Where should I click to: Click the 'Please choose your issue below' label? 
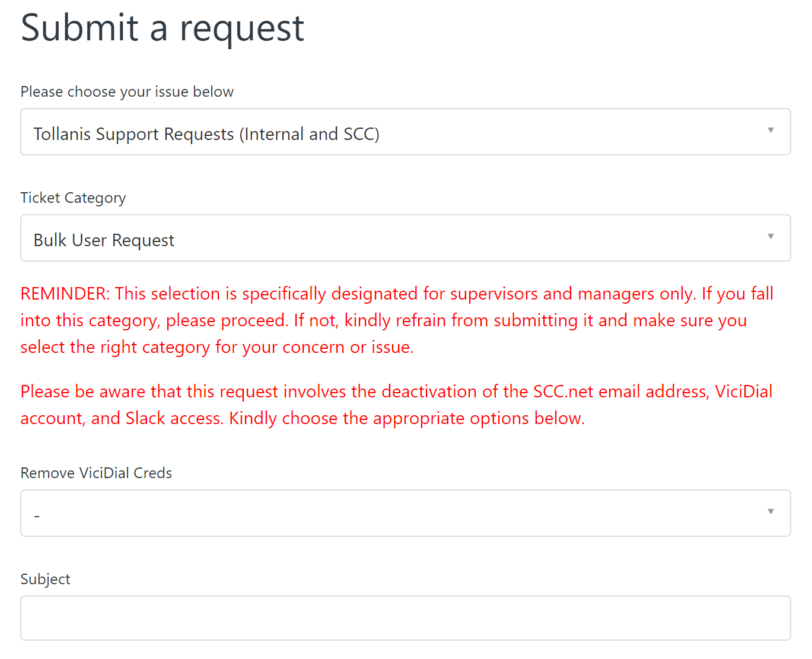click(x=127, y=92)
